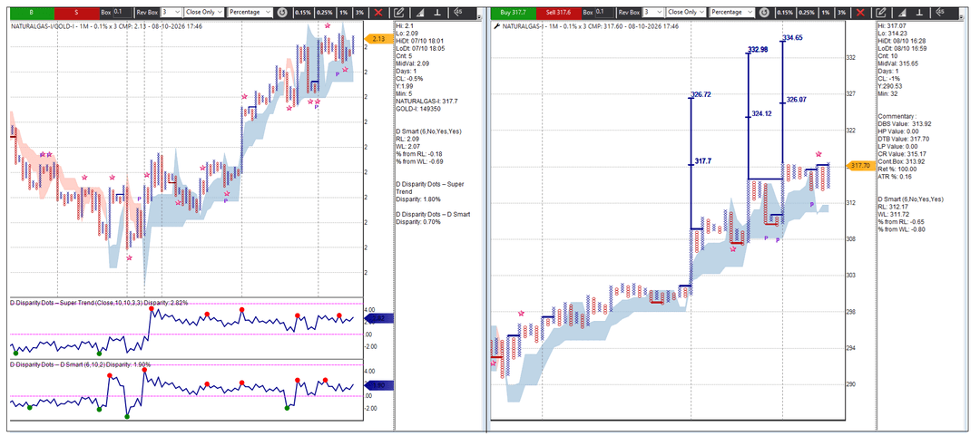Click 317.7 level label on count line
980x446 pixels.
pyautogui.click(x=703, y=160)
